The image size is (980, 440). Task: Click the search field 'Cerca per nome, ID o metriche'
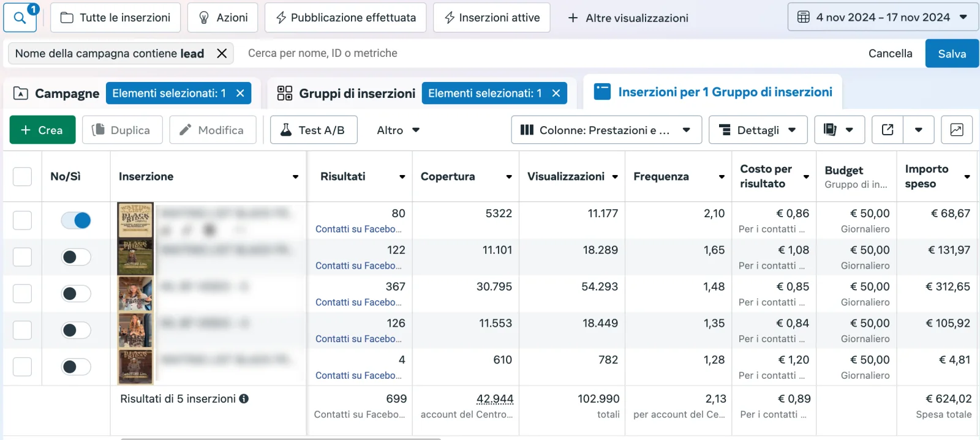click(x=322, y=53)
